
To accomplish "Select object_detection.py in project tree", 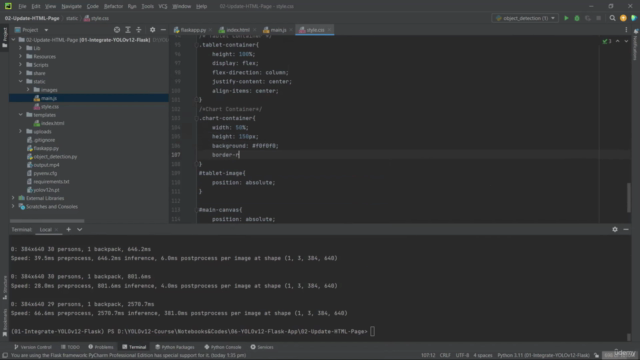I will point(55,156).
